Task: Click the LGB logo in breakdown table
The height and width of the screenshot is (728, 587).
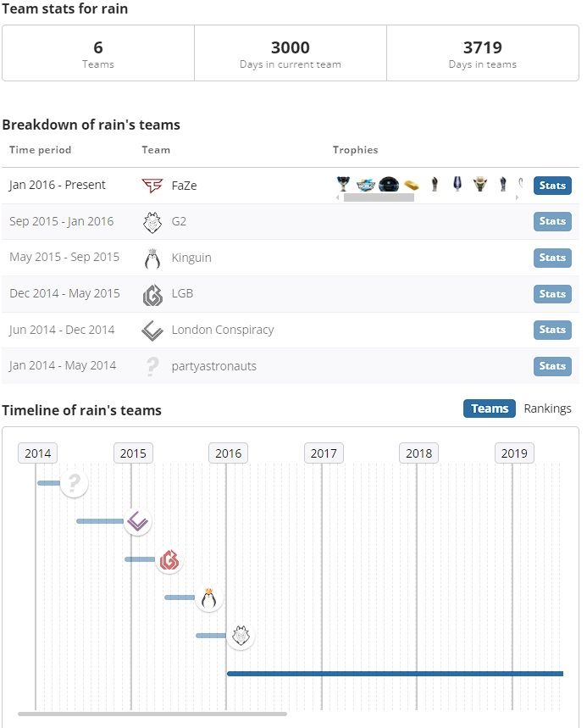Action: [x=152, y=294]
